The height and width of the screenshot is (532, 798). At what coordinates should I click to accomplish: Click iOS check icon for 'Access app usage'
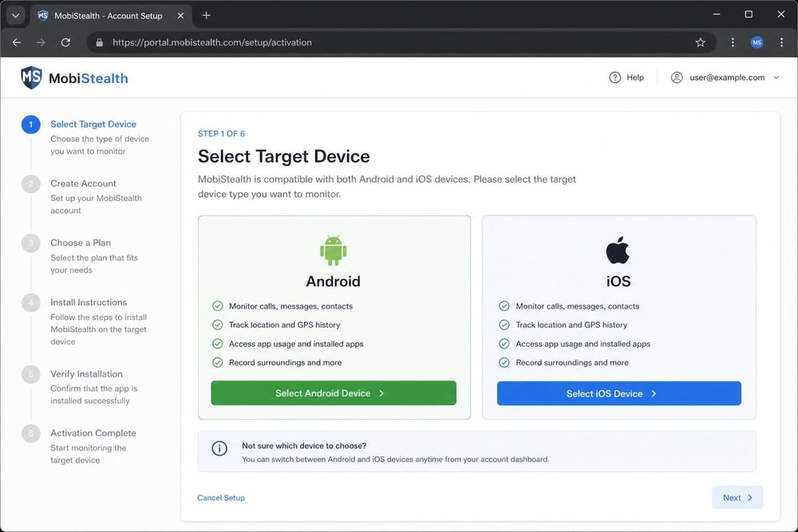pos(504,344)
